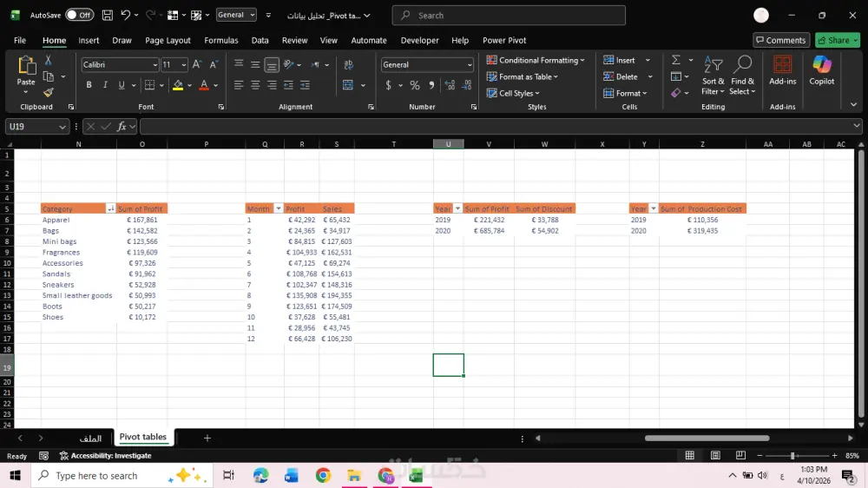Toggle Bold formatting
Viewport: 868px width, 488px height.
[x=89, y=85]
